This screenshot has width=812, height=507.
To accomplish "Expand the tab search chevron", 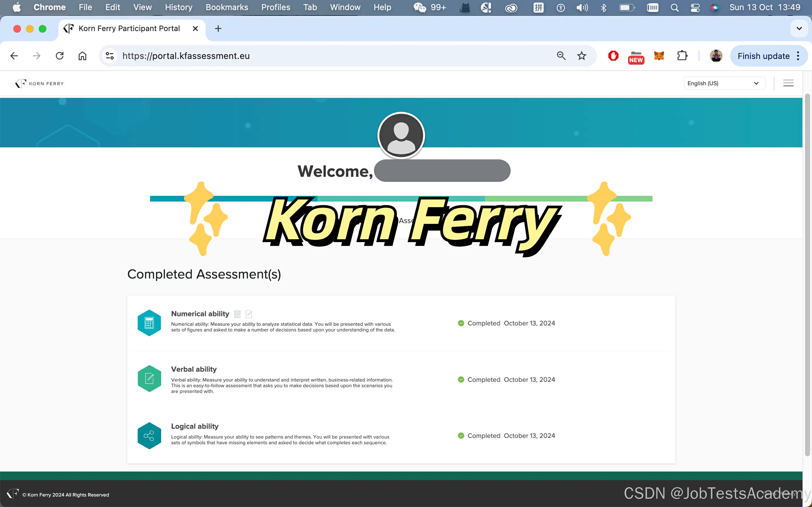I will click(x=799, y=29).
